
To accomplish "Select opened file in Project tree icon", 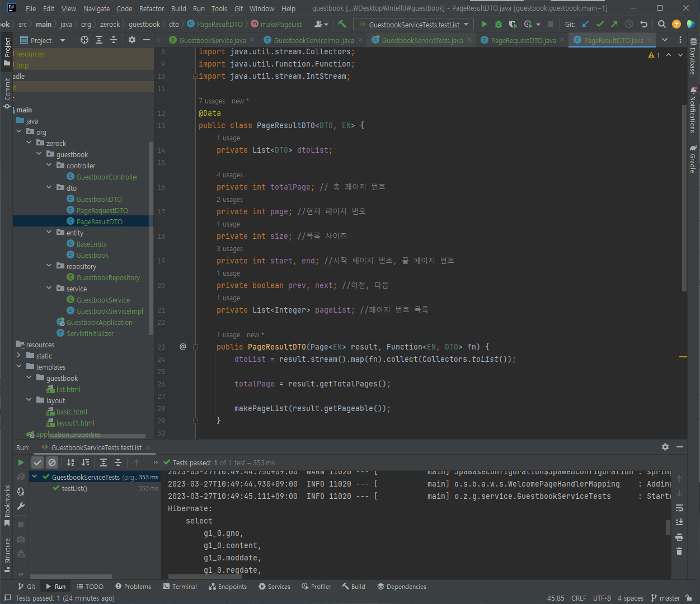I will pos(84,40).
